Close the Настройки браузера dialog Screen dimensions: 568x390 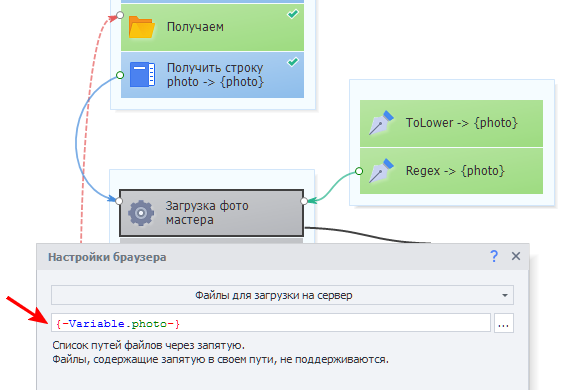516,256
